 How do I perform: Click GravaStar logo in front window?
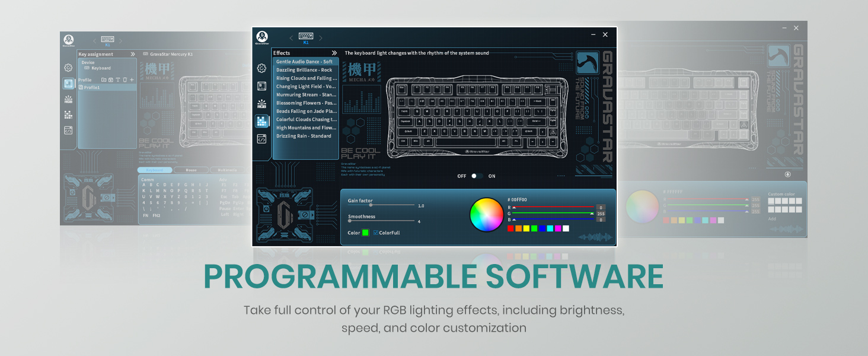(x=262, y=38)
